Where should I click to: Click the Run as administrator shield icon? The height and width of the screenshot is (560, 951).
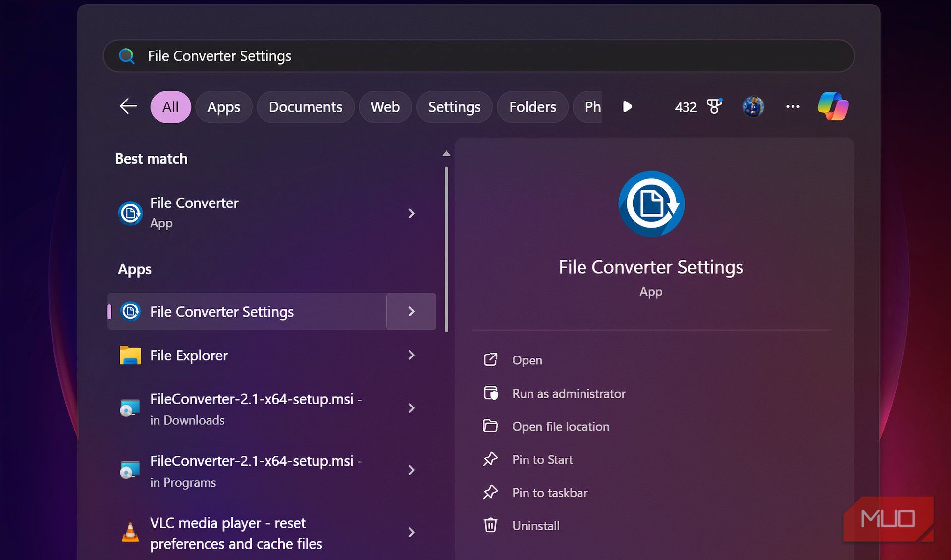click(x=490, y=393)
